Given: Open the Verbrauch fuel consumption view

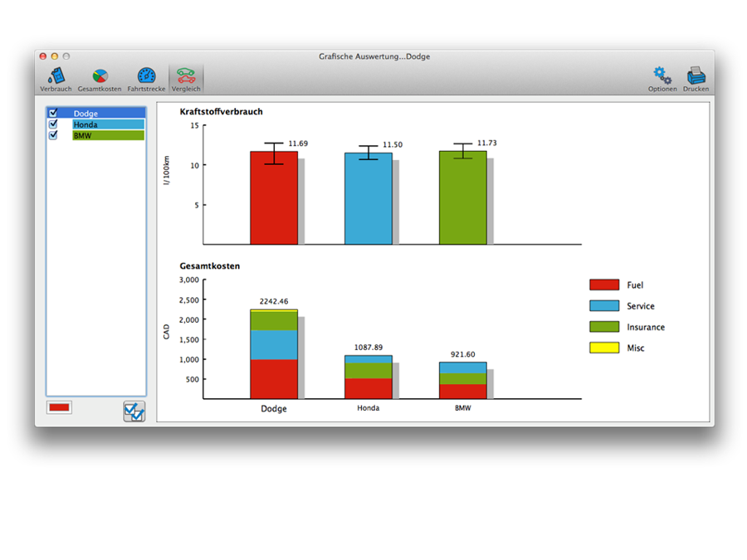Looking at the screenshot, I should click(x=56, y=78).
